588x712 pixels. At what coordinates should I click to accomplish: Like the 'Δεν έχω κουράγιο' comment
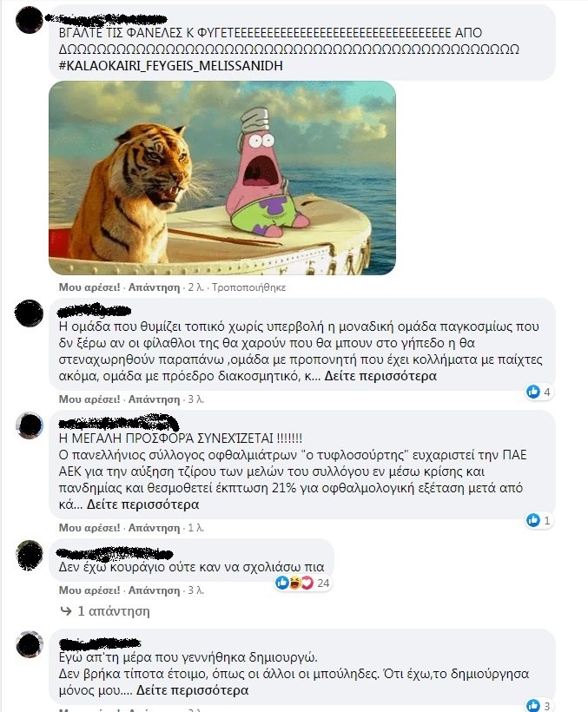[x=89, y=590]
